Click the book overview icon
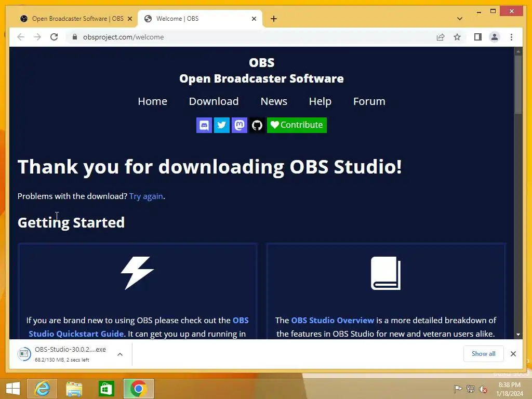 coord(386,273)
